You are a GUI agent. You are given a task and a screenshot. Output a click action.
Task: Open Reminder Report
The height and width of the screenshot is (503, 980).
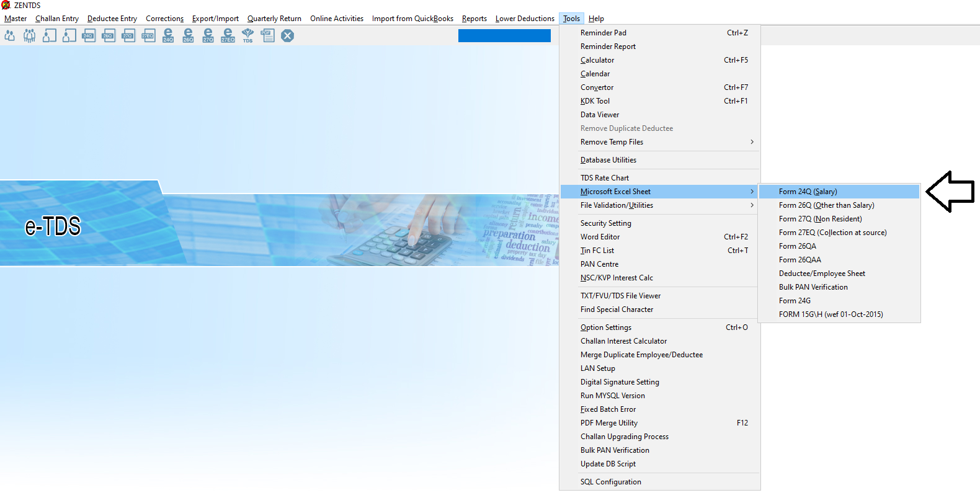tap(660, 47)
